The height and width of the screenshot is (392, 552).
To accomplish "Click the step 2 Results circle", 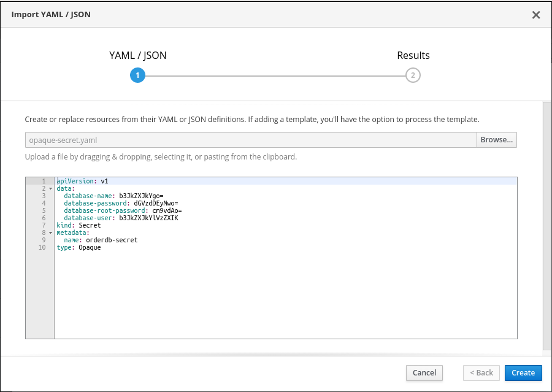I will [413, 75].
